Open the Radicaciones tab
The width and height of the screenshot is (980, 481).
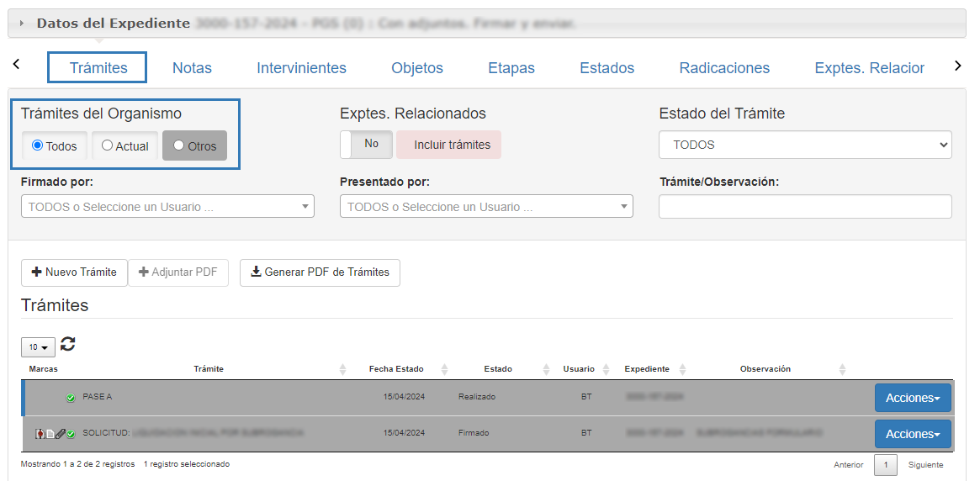click(723, 68)
